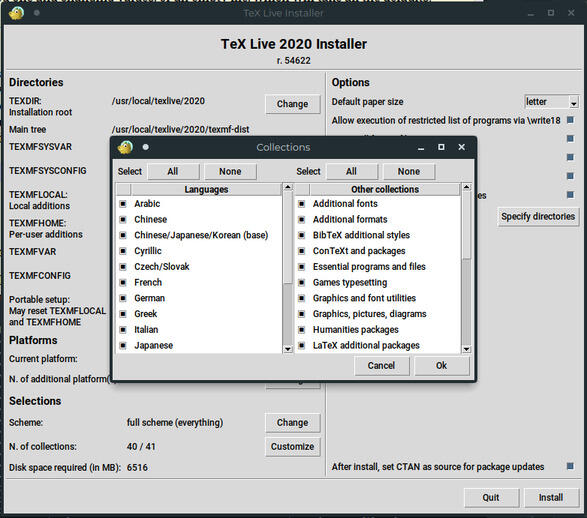Toggle Graphics and font utilities checkbox

[x=301, y=298]
